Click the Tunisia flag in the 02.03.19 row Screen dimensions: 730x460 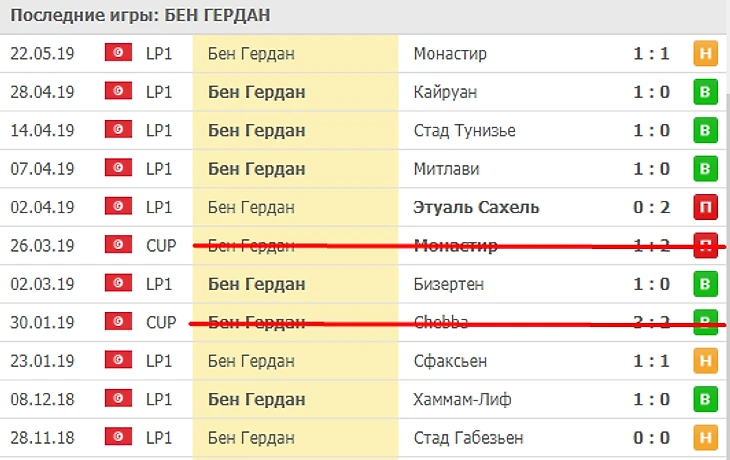coord(119,284)
